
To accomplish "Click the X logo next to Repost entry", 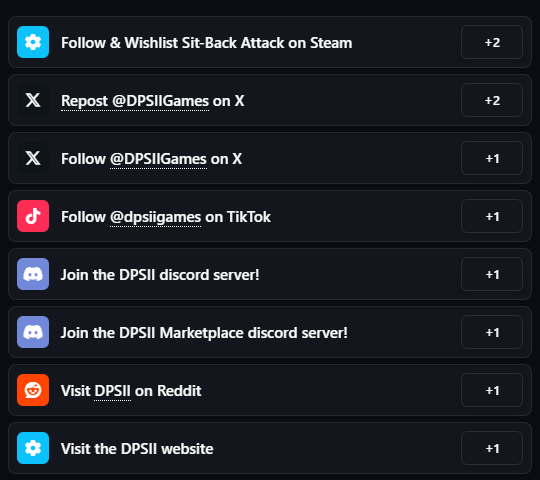I will [33, 100].
